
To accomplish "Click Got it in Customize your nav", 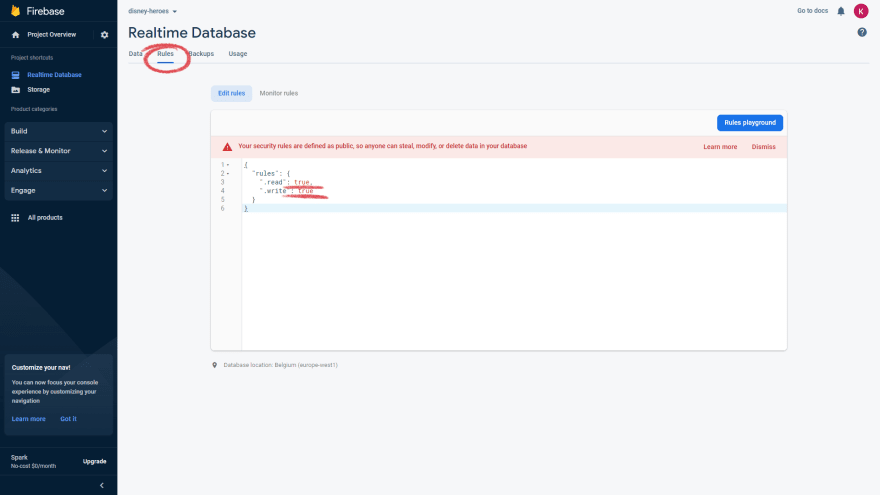I will click(68, 419).
